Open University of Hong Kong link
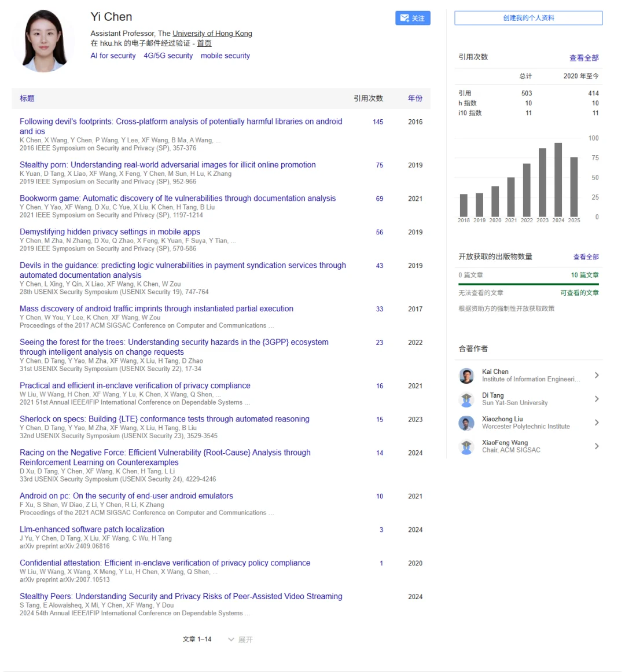The width and height of the screenshot is (625, 672). point(212,34)
